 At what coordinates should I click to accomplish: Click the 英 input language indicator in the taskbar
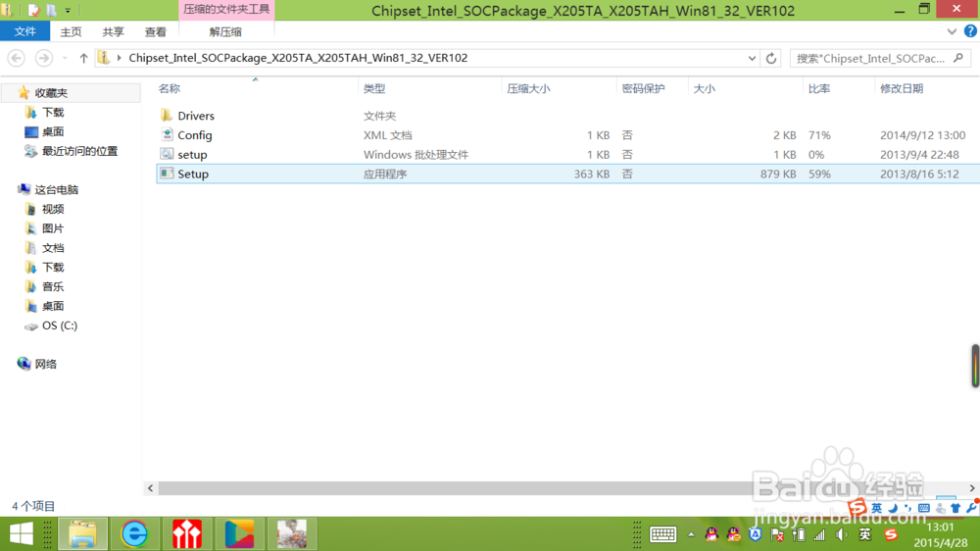865,534
